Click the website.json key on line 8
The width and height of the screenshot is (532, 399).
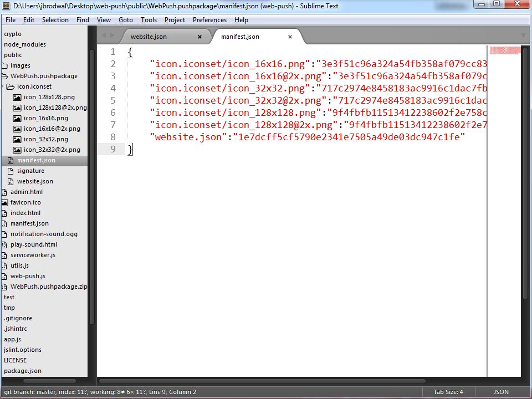click(x=188, y=137)
